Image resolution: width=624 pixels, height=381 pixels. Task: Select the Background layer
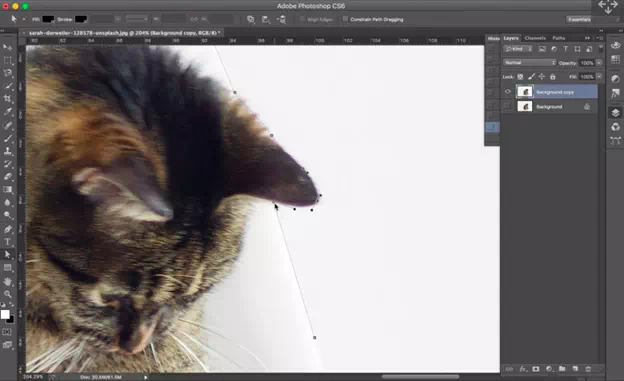click(x=549, y=106)
